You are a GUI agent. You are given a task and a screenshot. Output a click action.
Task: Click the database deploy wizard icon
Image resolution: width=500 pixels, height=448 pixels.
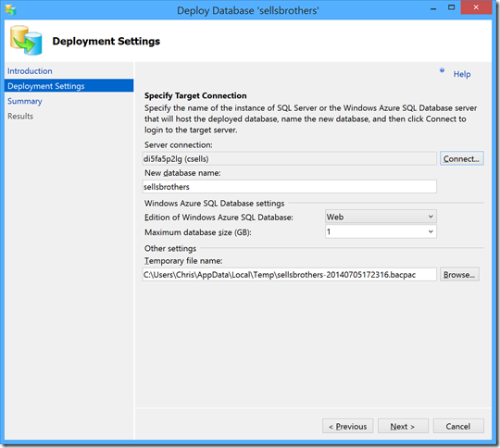tap(26, 41)
